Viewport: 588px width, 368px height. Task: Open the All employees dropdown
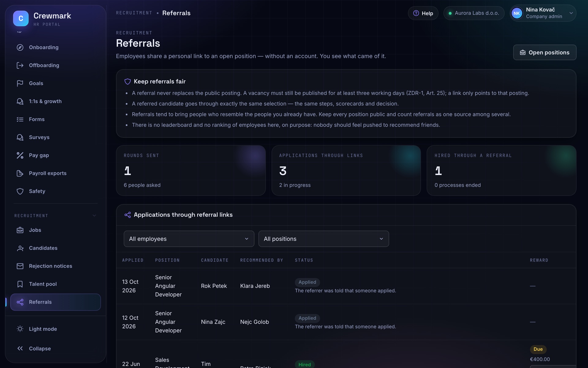point(189,239)
